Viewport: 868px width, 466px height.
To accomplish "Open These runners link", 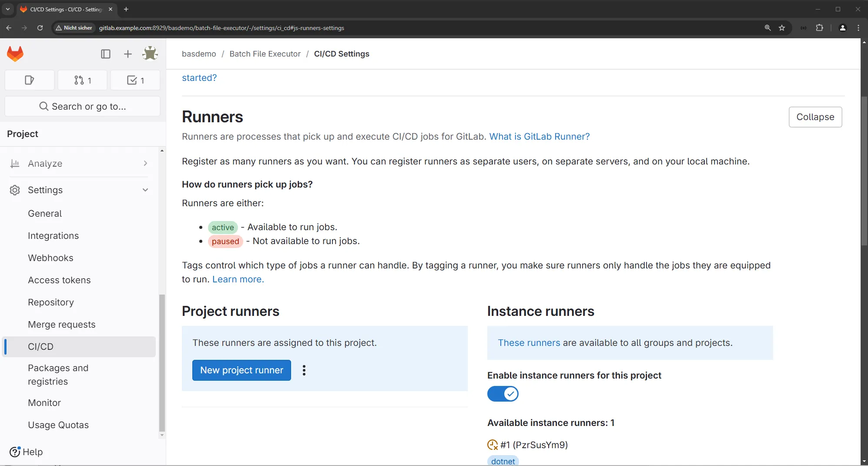I will click(x=529, y=343).
